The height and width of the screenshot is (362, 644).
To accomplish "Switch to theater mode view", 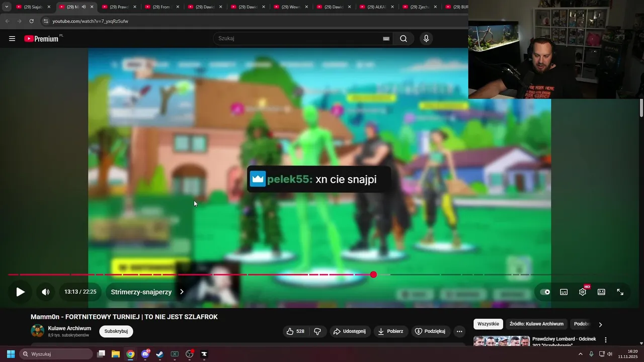I will click(601, 292).
